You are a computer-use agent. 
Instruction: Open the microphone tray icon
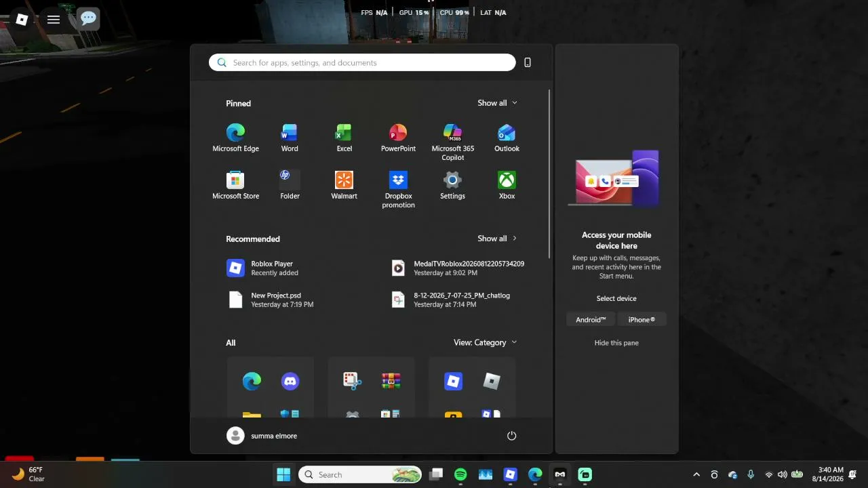[x=751, y=474]
